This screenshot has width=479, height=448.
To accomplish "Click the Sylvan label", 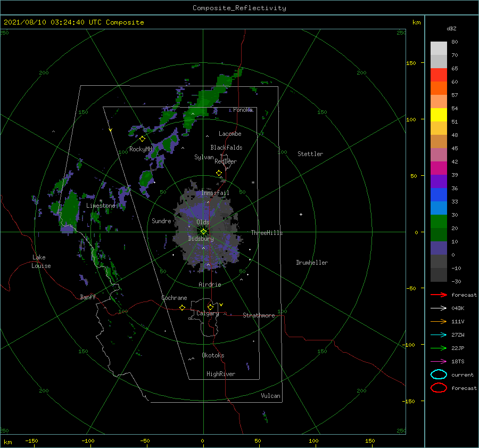I will click(204, 157).
